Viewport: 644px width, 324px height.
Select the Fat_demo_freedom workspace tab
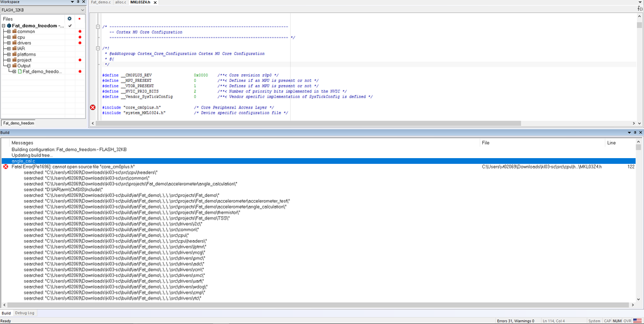pyautogui.click(x=19, y=123)
